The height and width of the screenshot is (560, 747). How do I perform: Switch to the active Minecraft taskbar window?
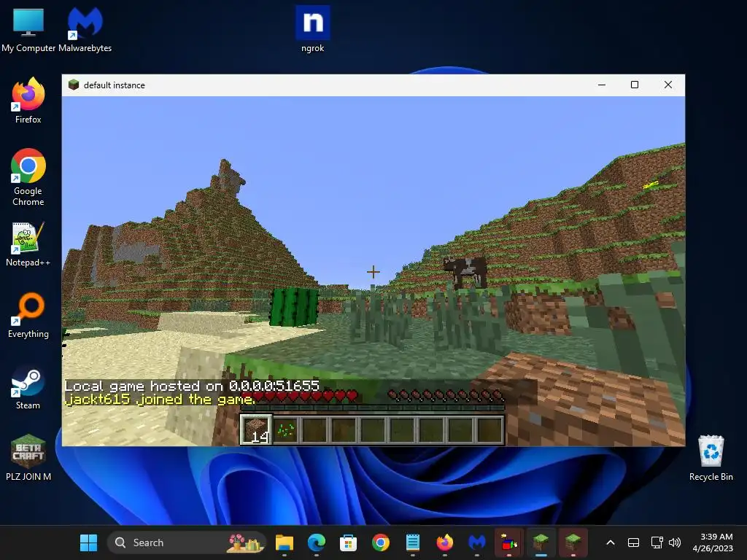point(541,542)
